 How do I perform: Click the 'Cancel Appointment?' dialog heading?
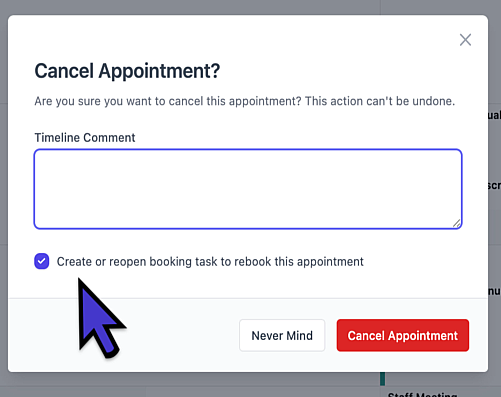pos(127,71)
